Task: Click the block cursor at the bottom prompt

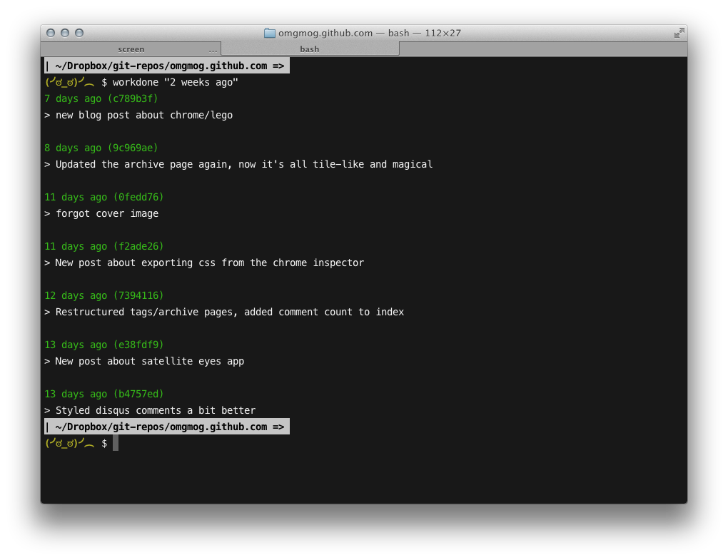Action: (116, 443)
